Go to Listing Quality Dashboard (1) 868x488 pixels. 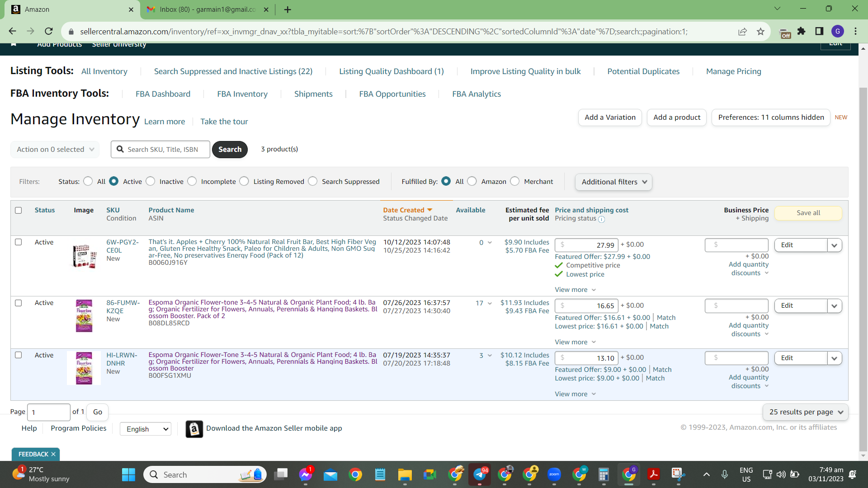point(392,71)
